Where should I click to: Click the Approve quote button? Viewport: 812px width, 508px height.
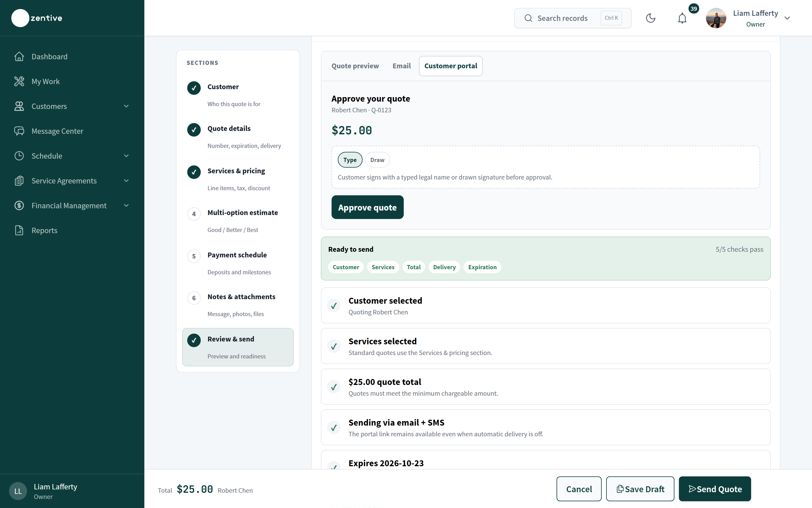(367, 207)
